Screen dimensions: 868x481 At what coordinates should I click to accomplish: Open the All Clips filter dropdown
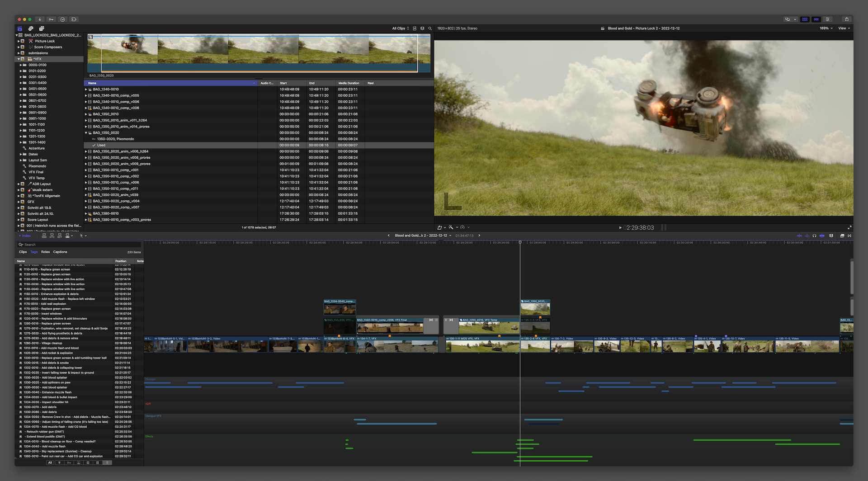coord(401,28)
